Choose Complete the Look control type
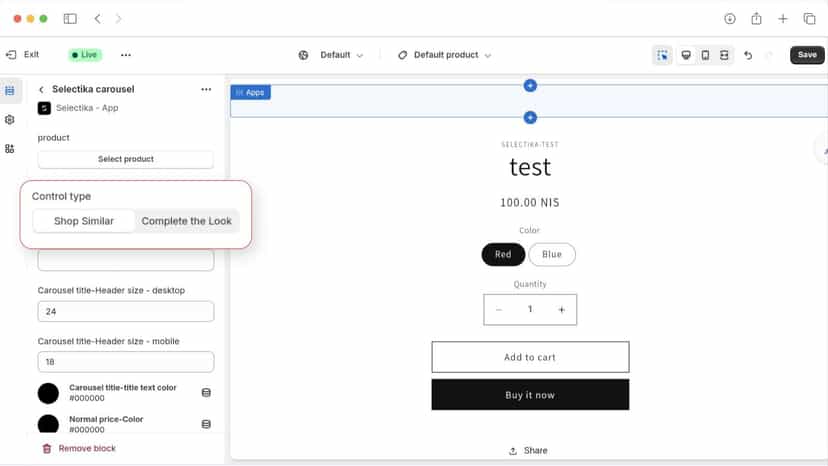The width and height of the screenshot is (828, 466). 186,221
